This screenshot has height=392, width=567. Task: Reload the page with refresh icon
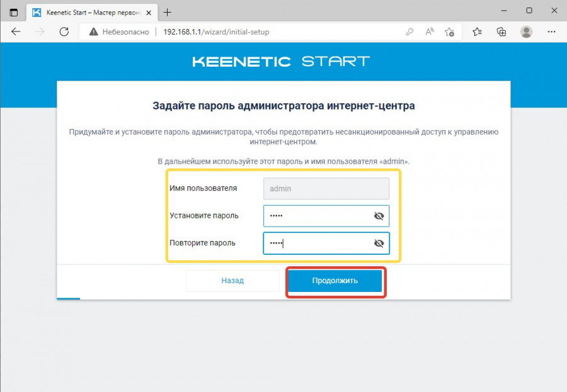coord(64,31)
